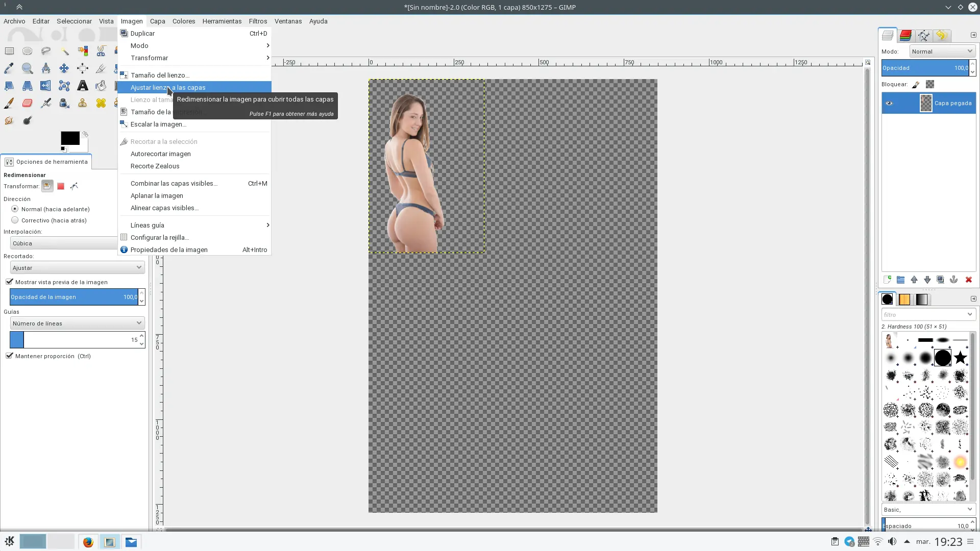Select the Free Select lasso tool
This screenshot has height=551, width=980.
click(x=46, y=51)
